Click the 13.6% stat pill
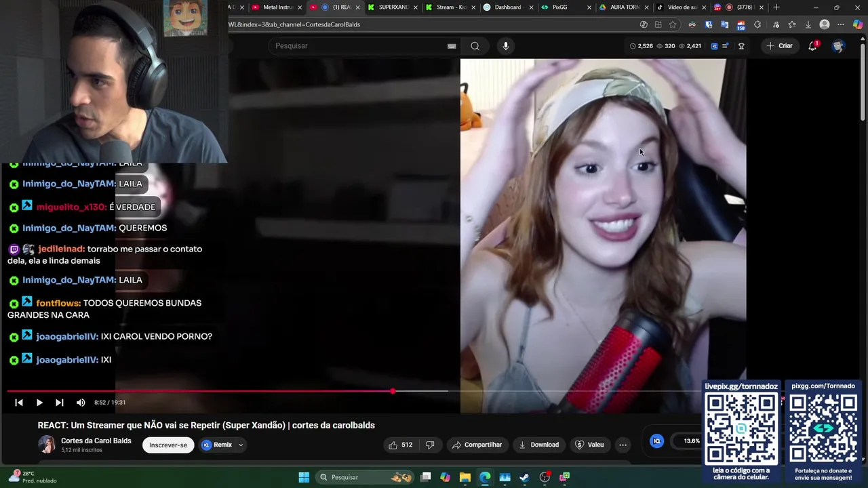This screenshot has height=488, width=868. 688,441
